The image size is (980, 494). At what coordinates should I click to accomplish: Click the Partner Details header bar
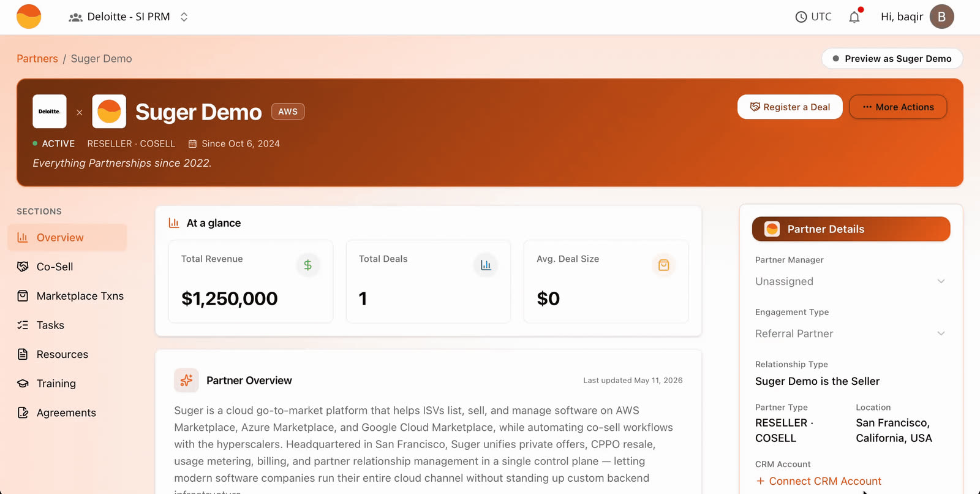click(x=851, y=229)
